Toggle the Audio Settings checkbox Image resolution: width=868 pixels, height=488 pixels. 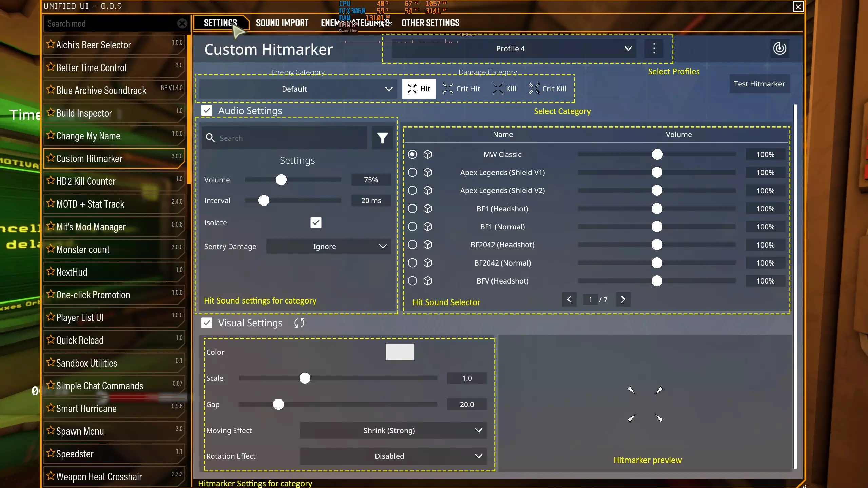(207, 111)
